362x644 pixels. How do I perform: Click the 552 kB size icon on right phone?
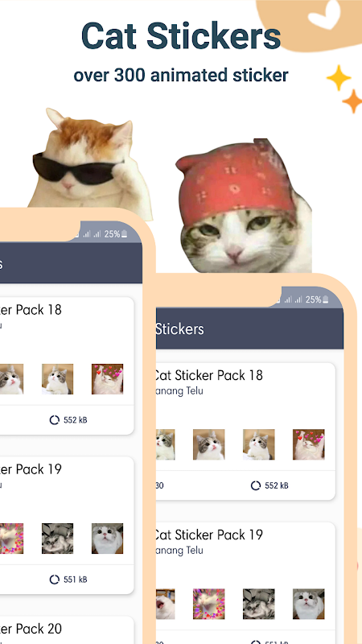coord(256,486)
